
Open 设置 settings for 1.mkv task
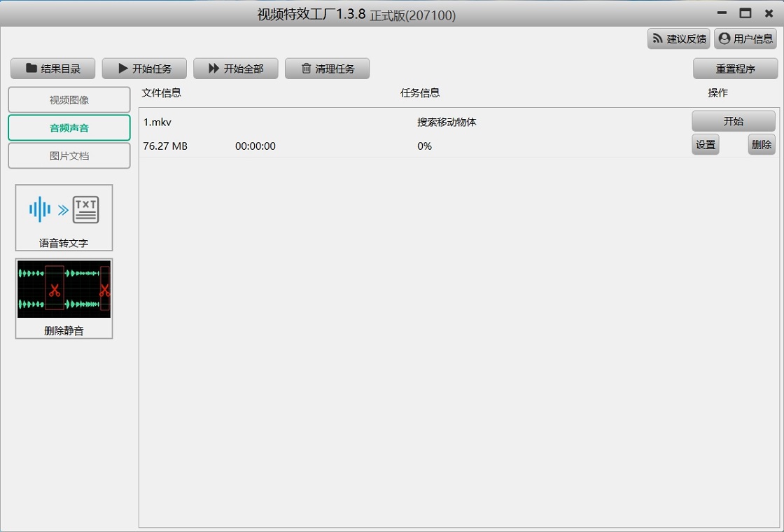pos(706,144)
